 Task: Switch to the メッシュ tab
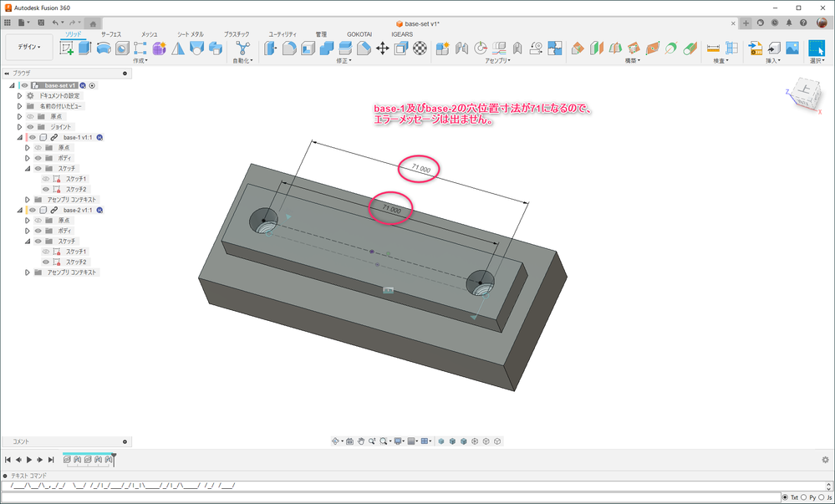(149, 34)
